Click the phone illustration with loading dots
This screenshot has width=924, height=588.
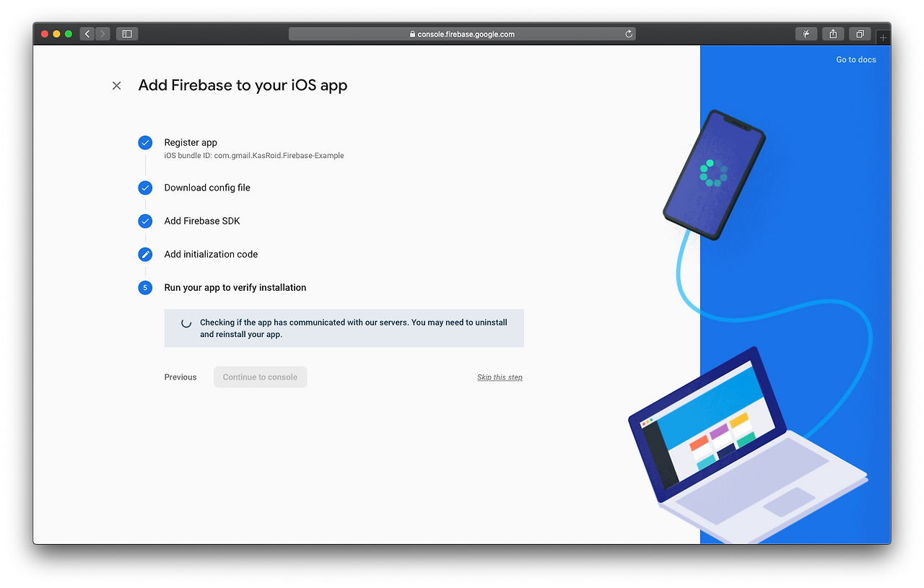click(x=714, y=175)
